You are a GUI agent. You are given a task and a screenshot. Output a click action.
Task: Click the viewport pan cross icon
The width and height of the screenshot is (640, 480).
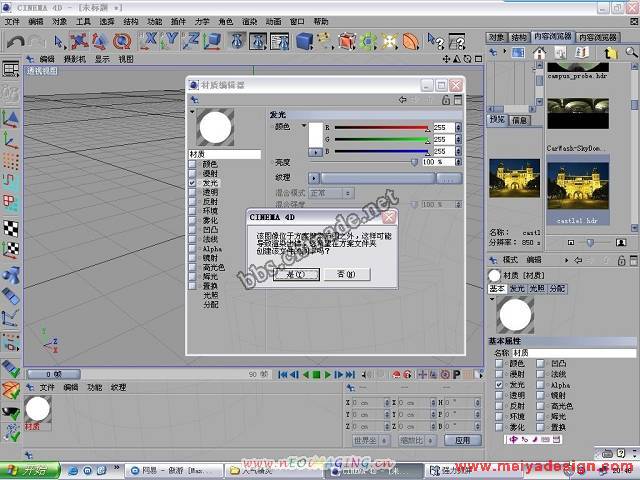(447, 60)
